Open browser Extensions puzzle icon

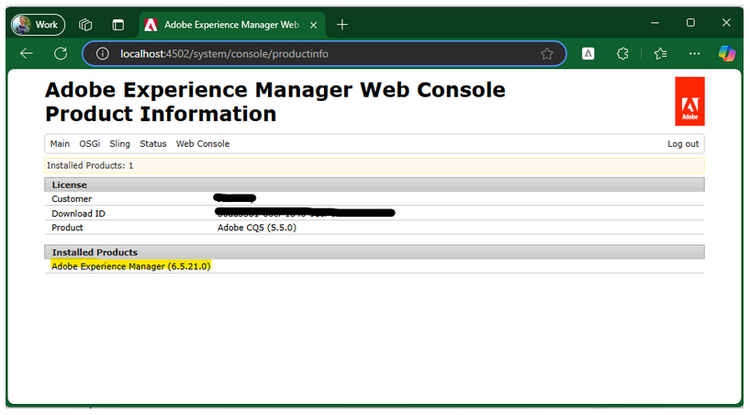622,54
